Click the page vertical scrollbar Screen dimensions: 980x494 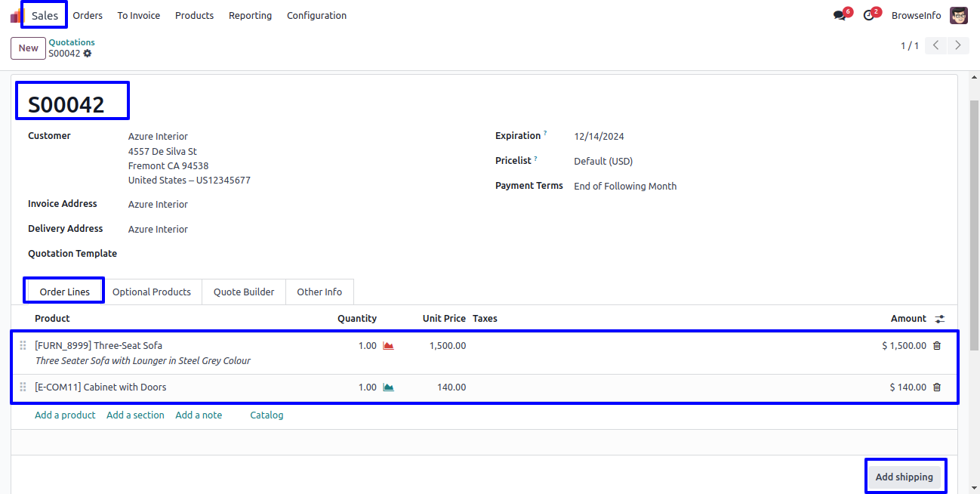click(x=973, y=227)
